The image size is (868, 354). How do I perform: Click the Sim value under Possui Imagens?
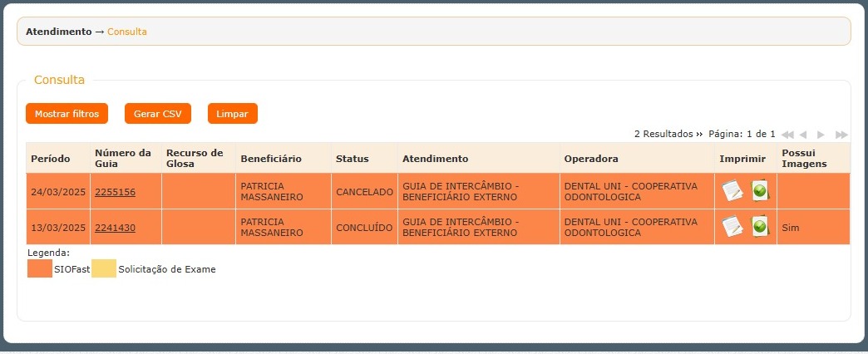[791, 228]
